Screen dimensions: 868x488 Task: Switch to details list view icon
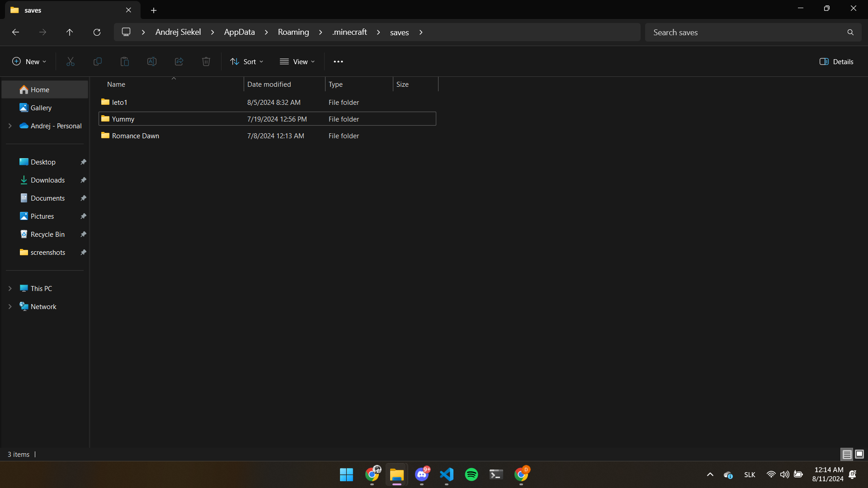click(x=847, y=454)
